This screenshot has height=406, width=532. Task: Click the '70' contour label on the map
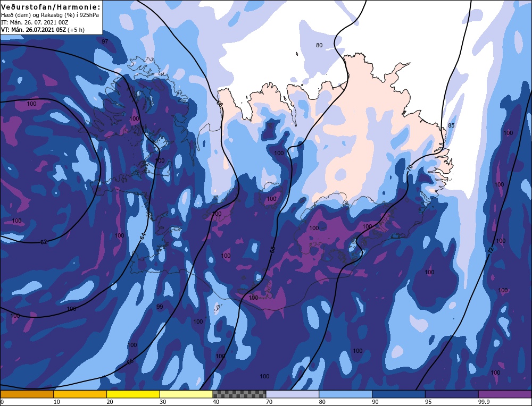pyautogui.click(x=410, y=167)
